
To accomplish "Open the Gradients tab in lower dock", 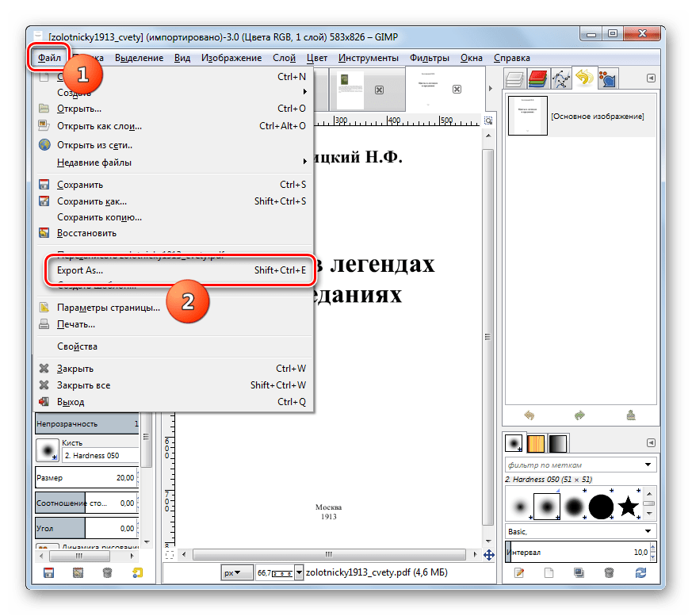I will (x=557, y=444).
